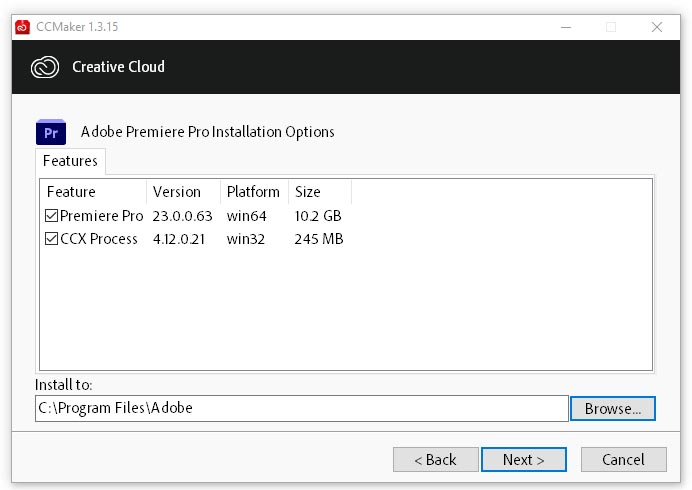Click the Platform column header
The width and height of the screenshot is (692, 490).
tap(255, 192)
